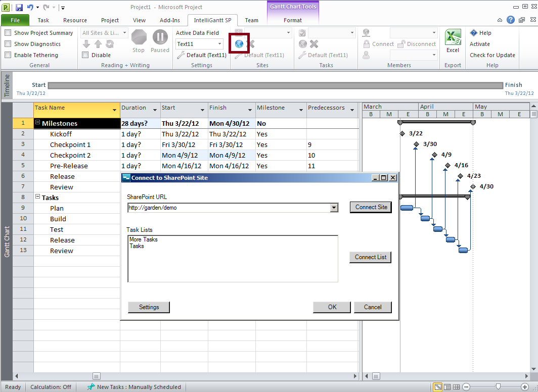
Task: Click the Undo arrow icon
Action: 30,7
